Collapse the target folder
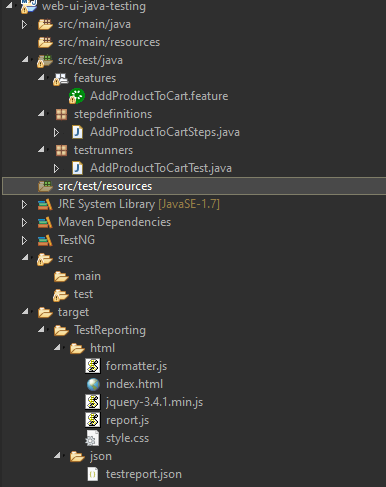This screenshot has height=487, width=386. pos(25,312)
